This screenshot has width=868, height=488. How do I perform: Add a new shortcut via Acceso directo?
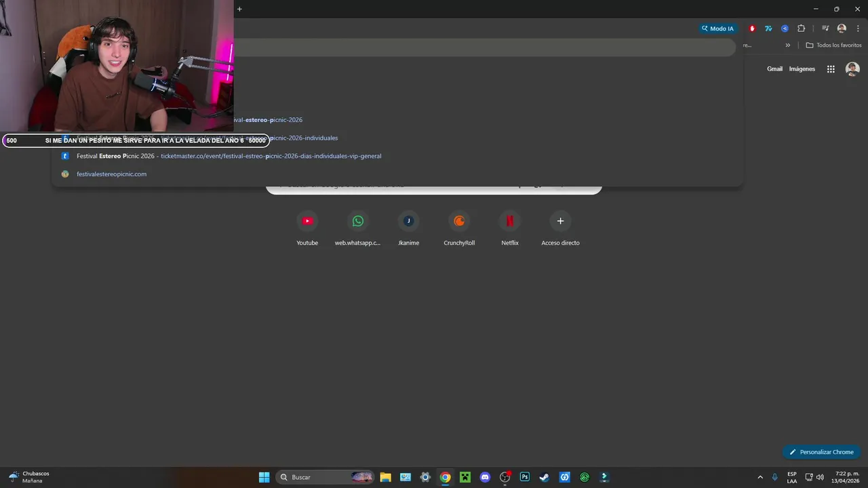pos(560,228)
